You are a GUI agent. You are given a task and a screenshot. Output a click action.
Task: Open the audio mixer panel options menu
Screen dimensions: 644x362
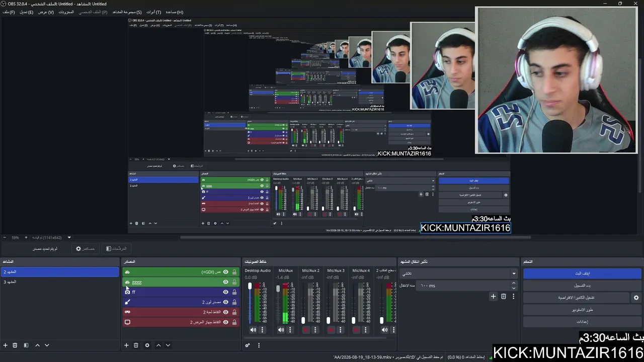[259, 345]
